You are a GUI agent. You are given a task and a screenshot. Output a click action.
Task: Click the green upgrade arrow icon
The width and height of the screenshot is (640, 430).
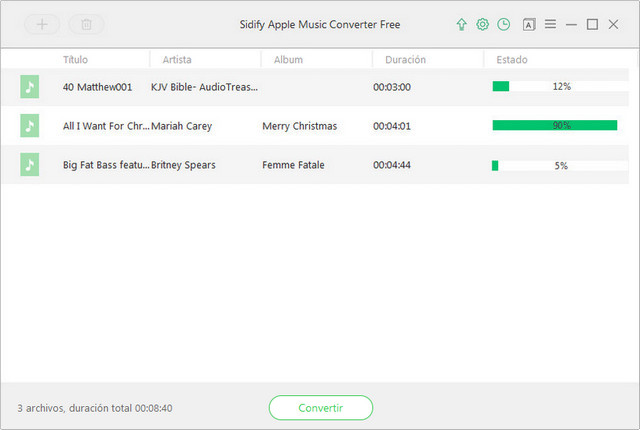click(461, 24)
